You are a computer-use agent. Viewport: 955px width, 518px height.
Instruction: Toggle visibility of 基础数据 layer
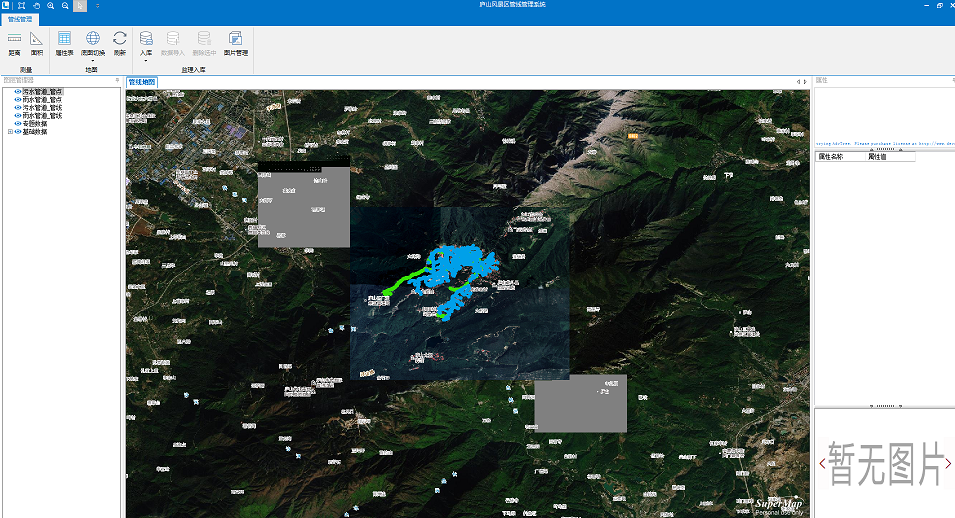click(18, 131)
